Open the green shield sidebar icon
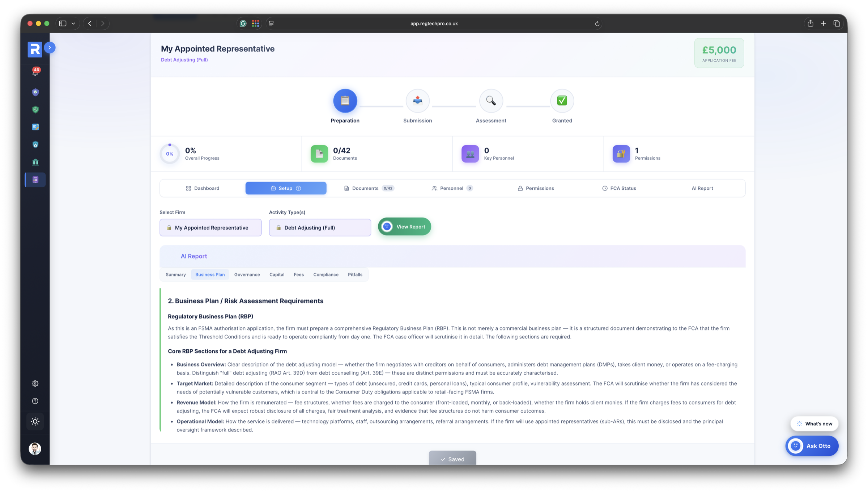 35,110
